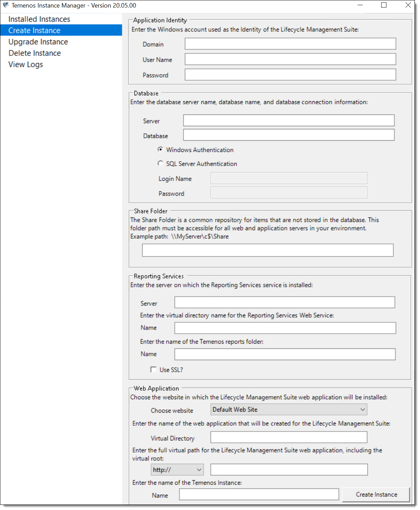This screenshot has height=510, width=420.
Task: Click the Application Identity group label
Action: tap(160, 20)
